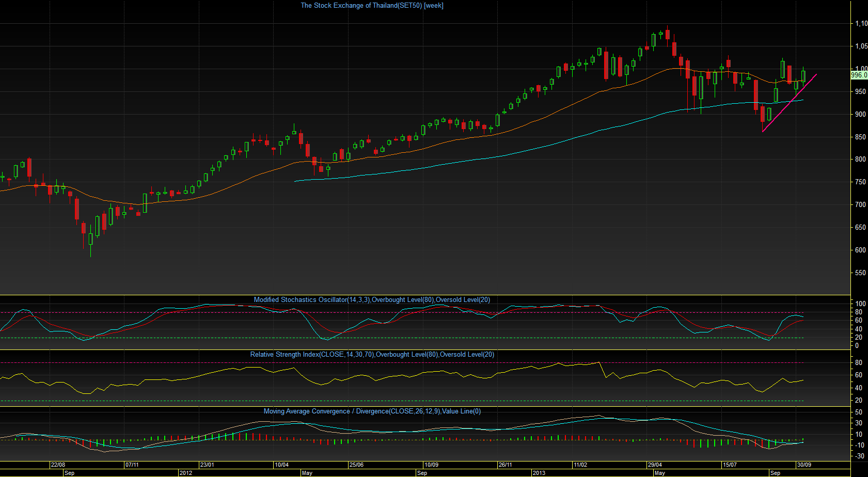Screen dimensions: 868x477
Task: Click the 600 price axis label
Action: click(860, 250)
